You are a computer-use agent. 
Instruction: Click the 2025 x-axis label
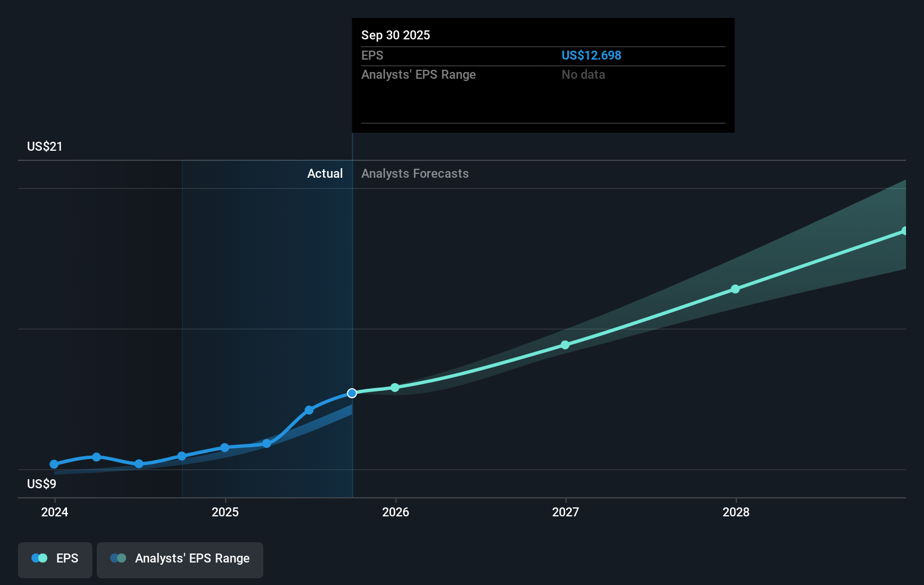tap(225, 512)
